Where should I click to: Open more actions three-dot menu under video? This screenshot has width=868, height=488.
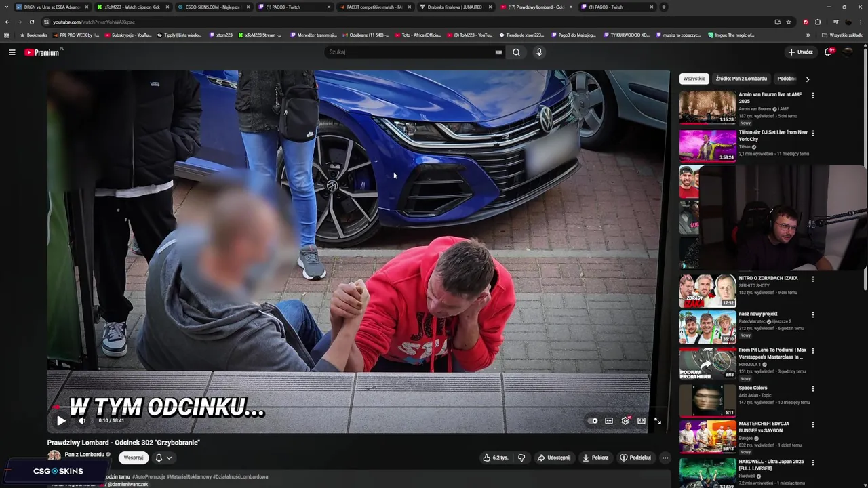[665, 457]
